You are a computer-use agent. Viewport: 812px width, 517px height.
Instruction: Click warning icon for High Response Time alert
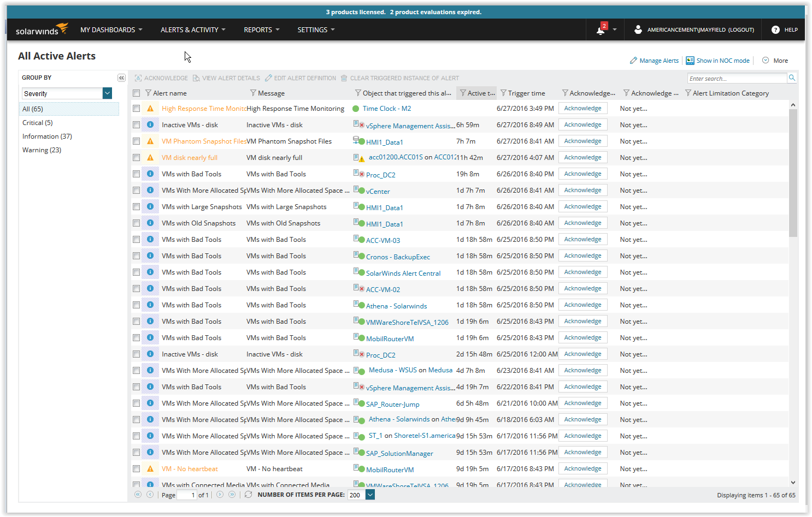coord(150,109)
